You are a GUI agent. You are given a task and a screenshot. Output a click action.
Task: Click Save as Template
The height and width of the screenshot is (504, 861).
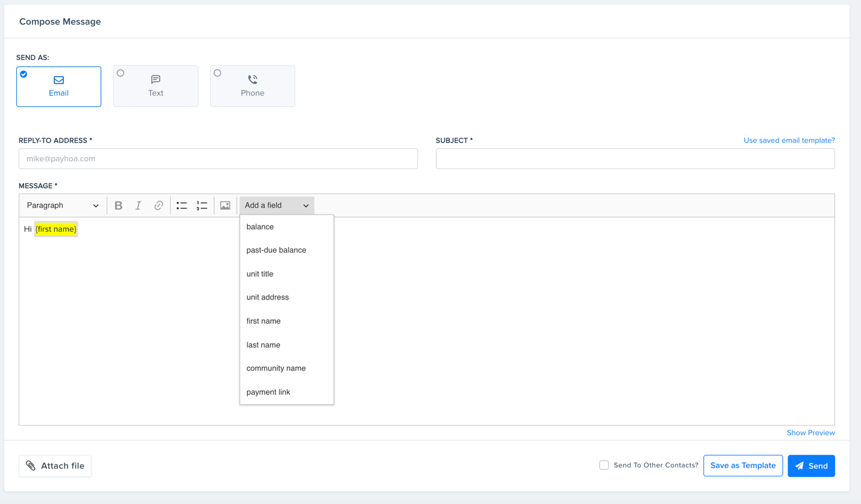(x=743, y=466)
